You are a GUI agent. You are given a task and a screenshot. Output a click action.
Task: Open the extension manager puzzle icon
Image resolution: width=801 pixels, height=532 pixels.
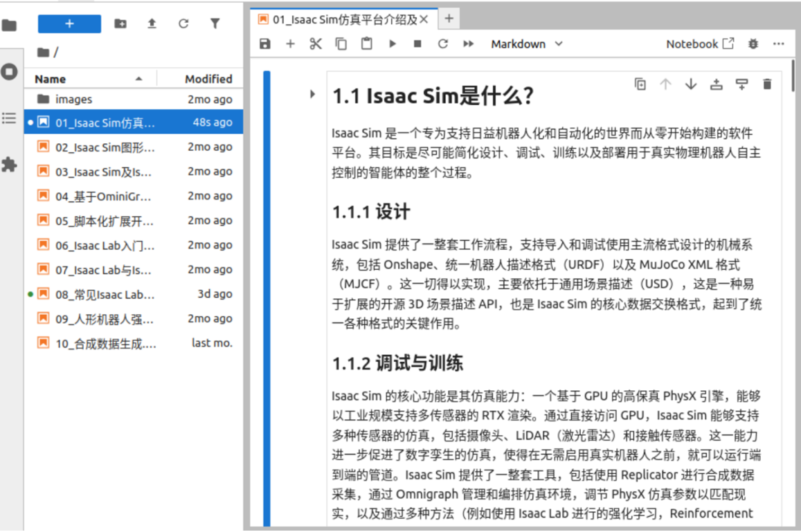click(9, 165)
